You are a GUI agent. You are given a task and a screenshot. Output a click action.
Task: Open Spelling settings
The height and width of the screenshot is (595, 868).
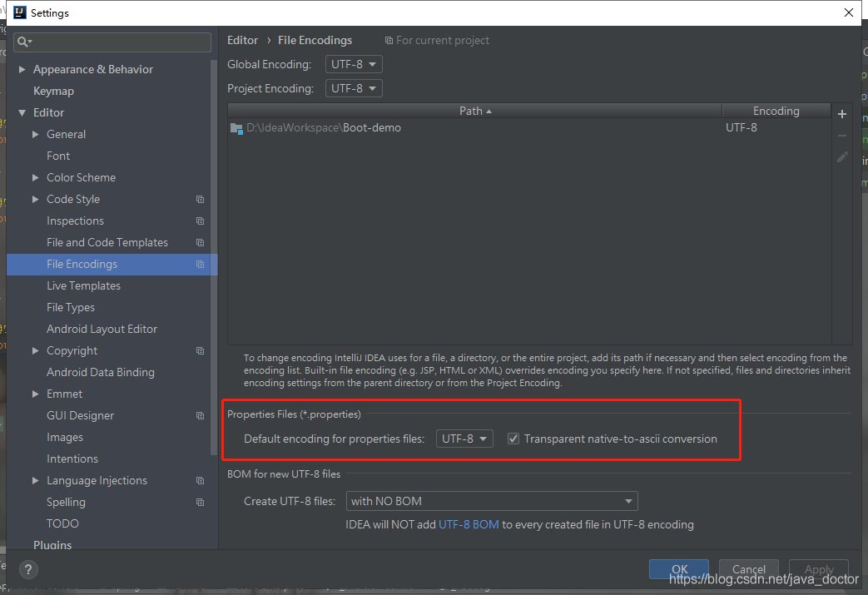(x=66, y=502)
